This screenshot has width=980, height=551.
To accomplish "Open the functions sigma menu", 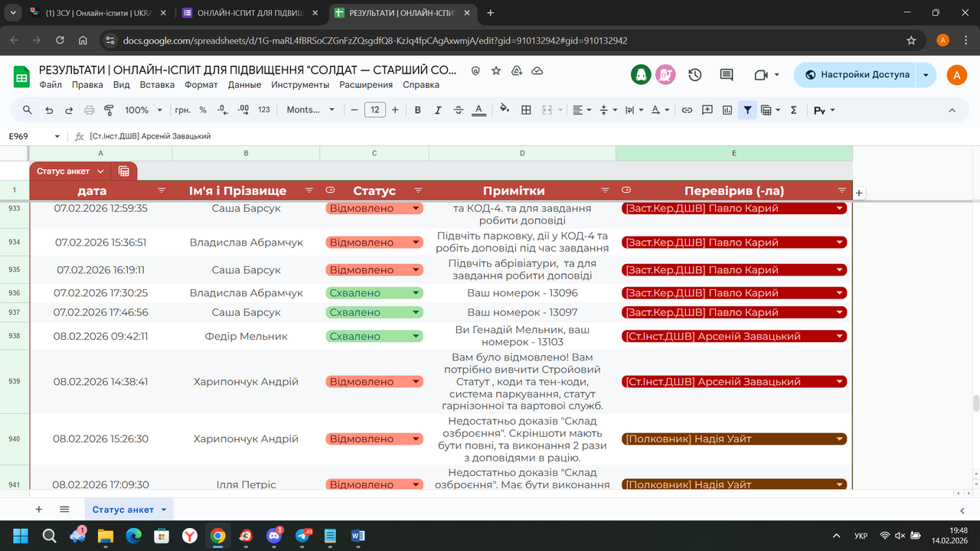I will (x=793, y=110).
